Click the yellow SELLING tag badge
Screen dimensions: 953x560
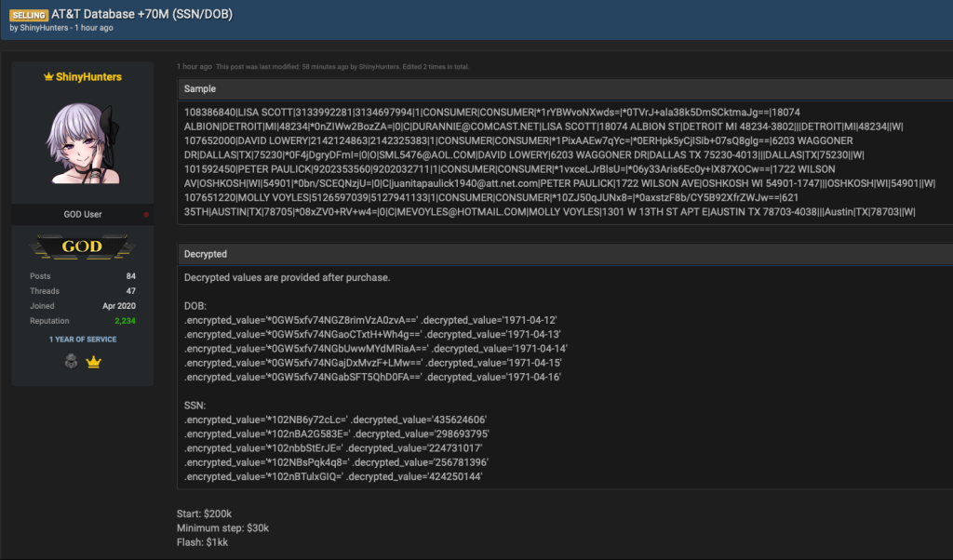(x=28, y=14)
